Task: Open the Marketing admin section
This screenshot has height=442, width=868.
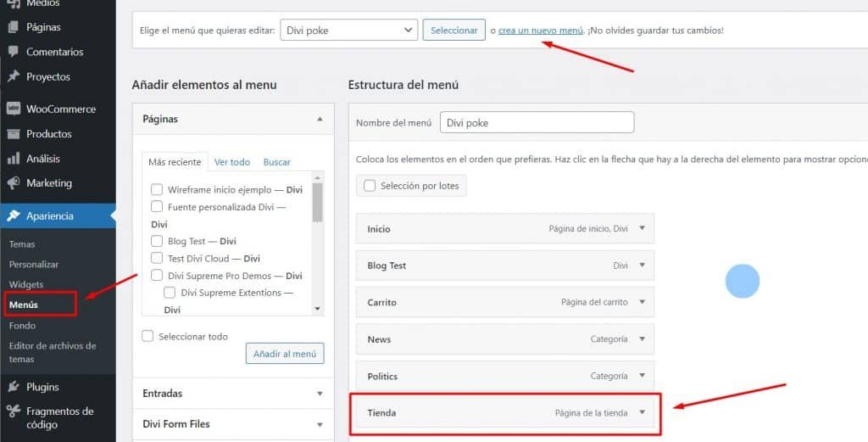Action: coord(48,182)
